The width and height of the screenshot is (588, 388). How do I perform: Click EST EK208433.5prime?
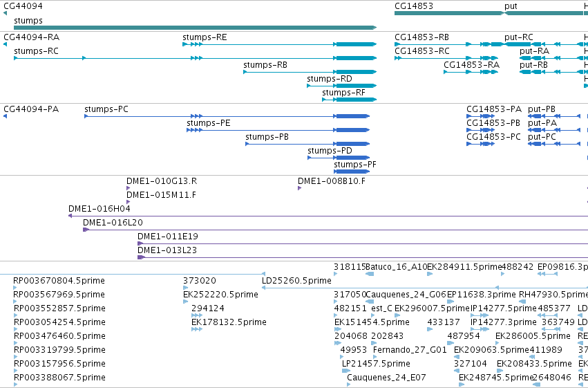pos(534,364)
